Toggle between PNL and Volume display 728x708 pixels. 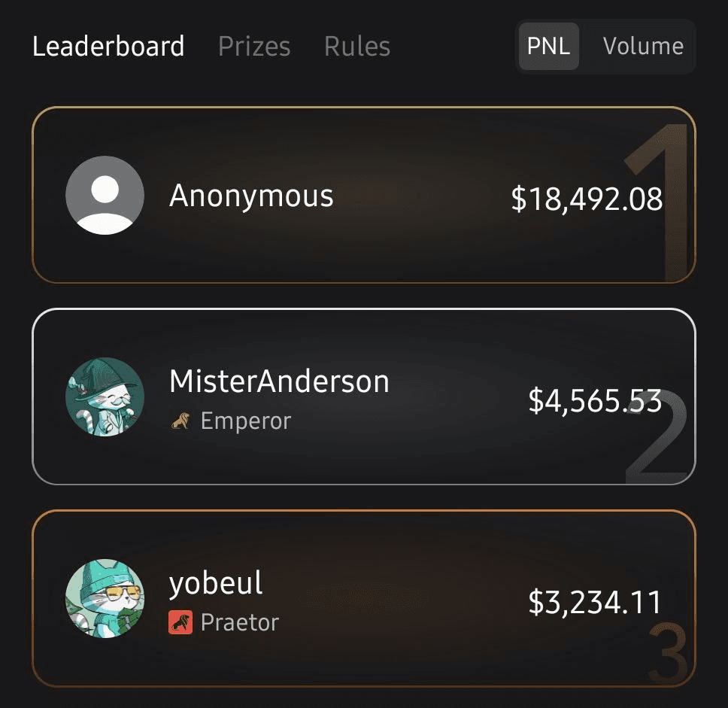pos(605,46)
